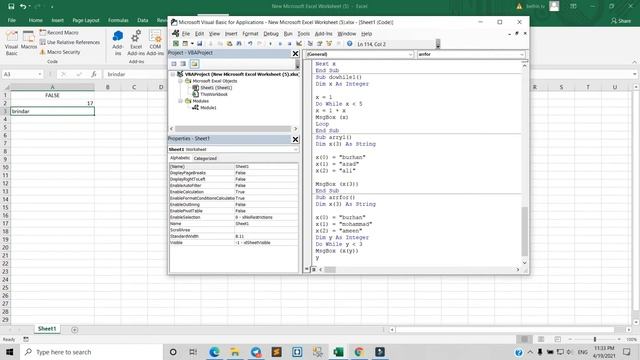Open the Name Box dropdown arrow in Excel

click(x=40, y=74)
